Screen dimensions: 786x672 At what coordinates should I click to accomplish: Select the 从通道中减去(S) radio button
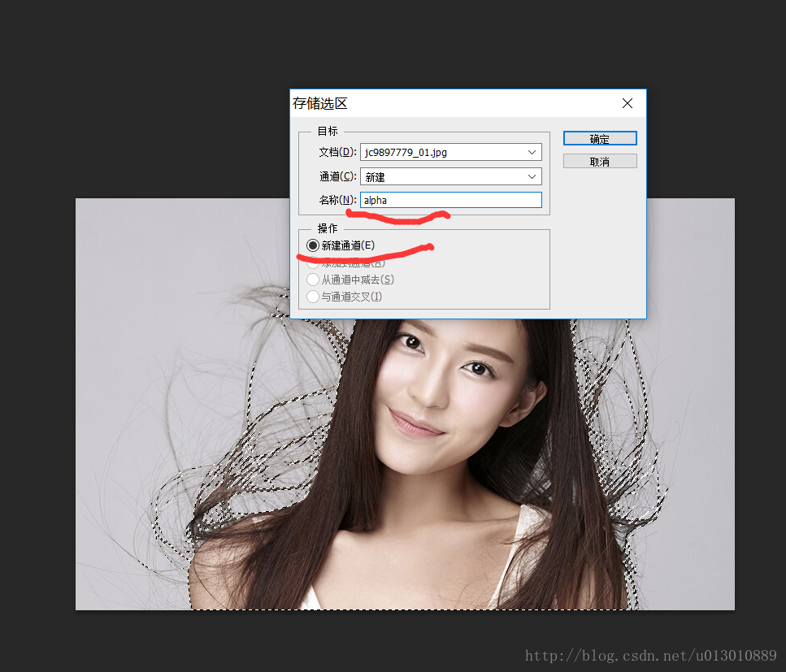pyautogui.click(x=313, y=280)
